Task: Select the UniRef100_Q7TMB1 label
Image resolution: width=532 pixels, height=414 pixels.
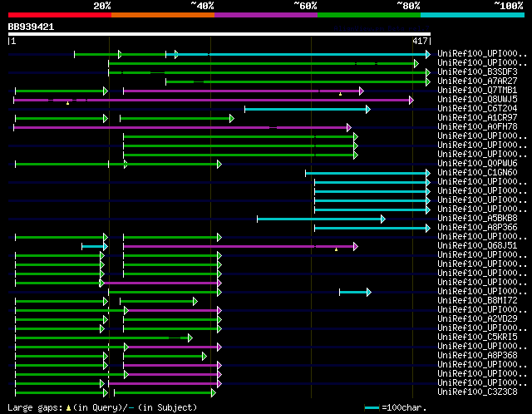Action: tap(477, 91)
